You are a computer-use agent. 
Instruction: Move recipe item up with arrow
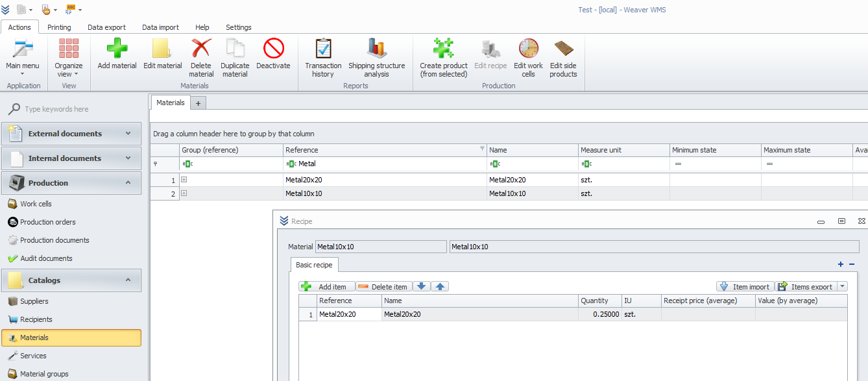pos(440,286)
